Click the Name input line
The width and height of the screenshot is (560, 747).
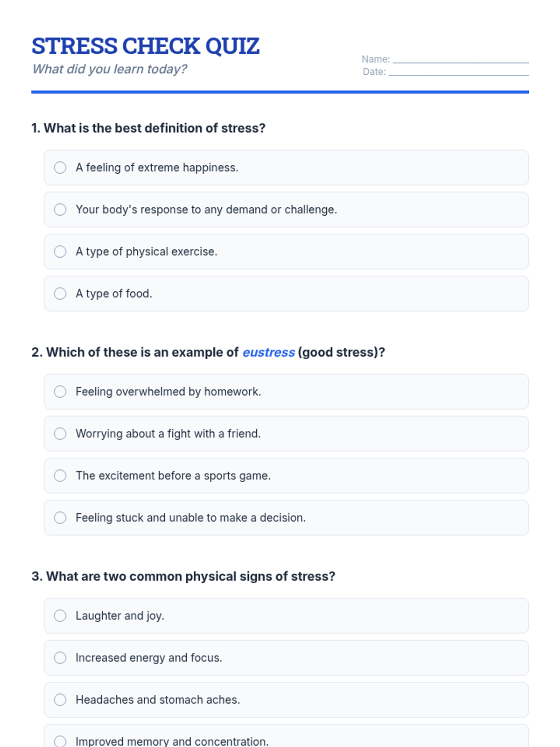pos(461,59)
